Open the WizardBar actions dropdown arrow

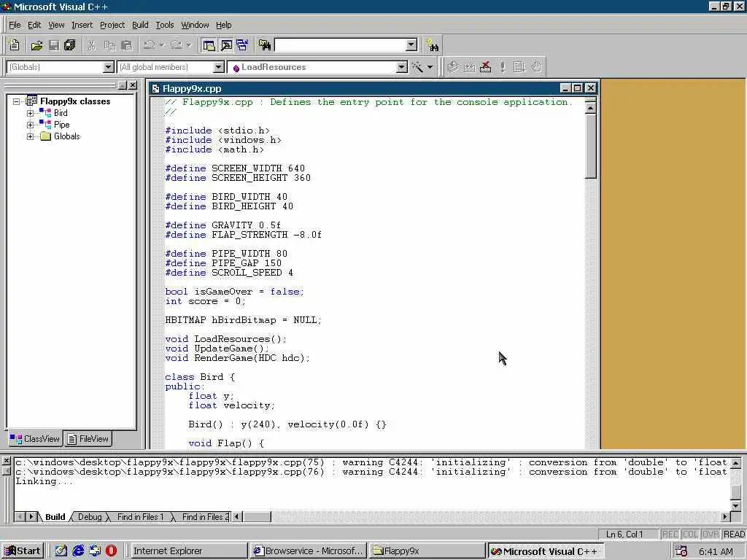tap(430, 67)
